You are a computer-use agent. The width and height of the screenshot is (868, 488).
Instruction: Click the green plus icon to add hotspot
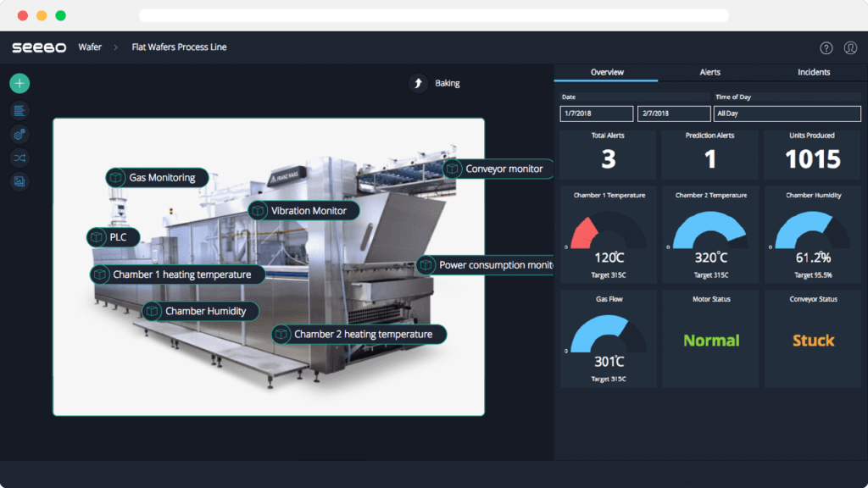tap(19, 83)
